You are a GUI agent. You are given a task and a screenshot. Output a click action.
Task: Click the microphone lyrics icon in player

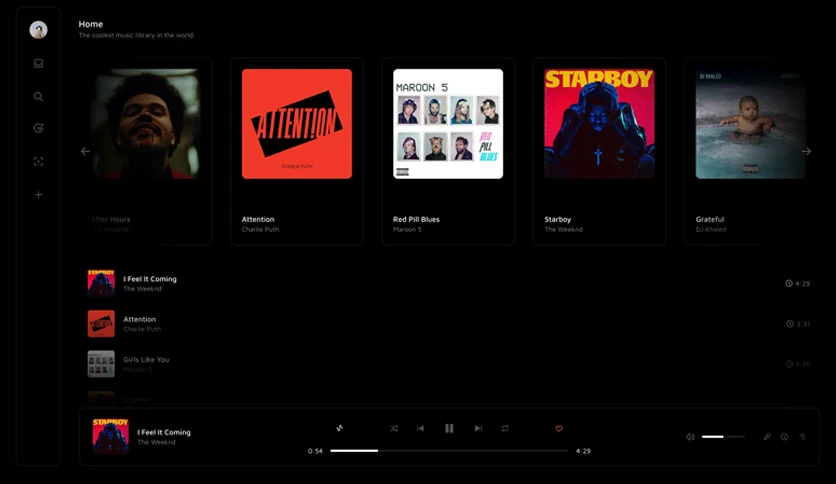coord(767,437)
